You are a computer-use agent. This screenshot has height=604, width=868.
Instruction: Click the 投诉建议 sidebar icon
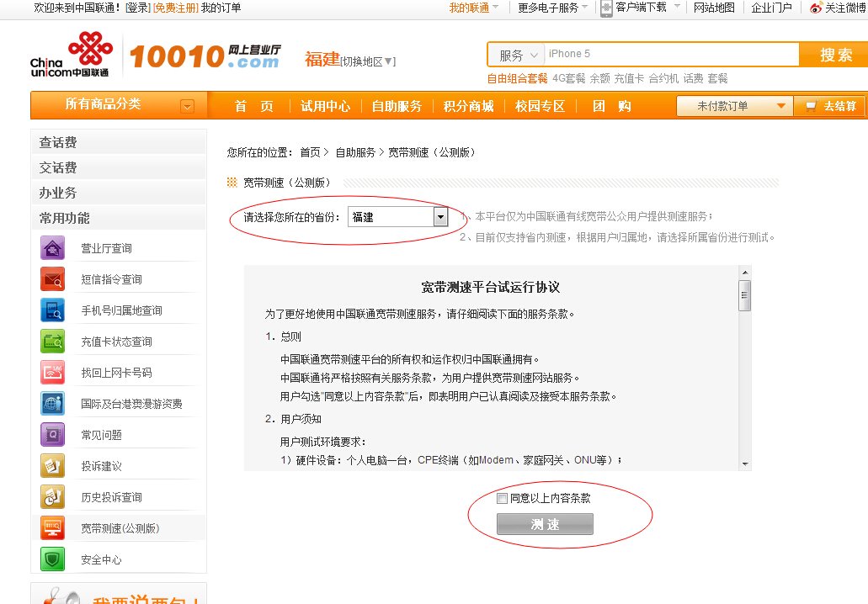[x=52, y=464]
